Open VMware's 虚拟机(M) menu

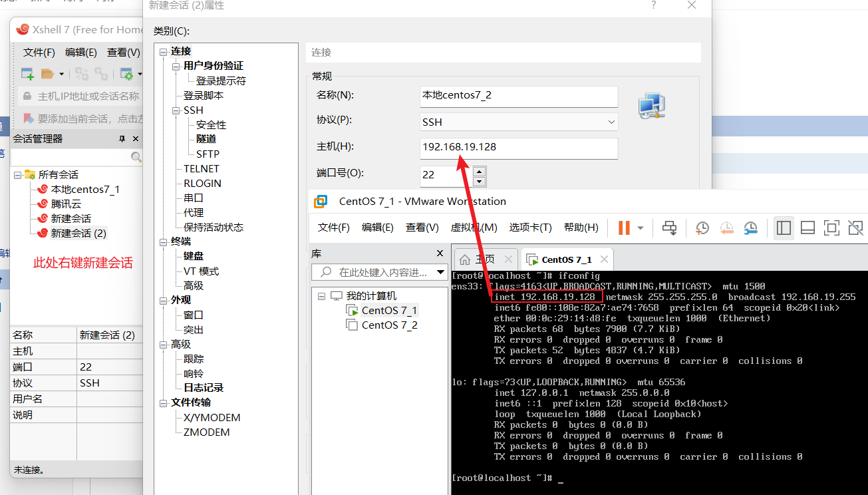(474, 228)
